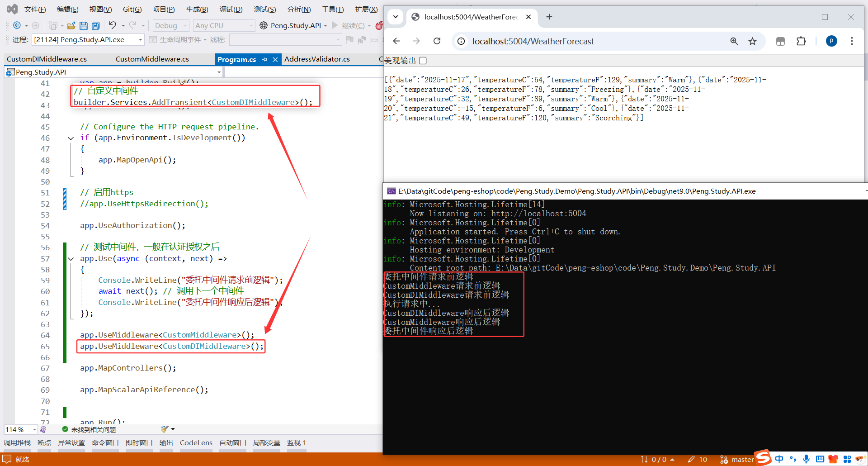868x466 pixels.
Task: Click the code cleanup broom icon
Action: (165, 429)
